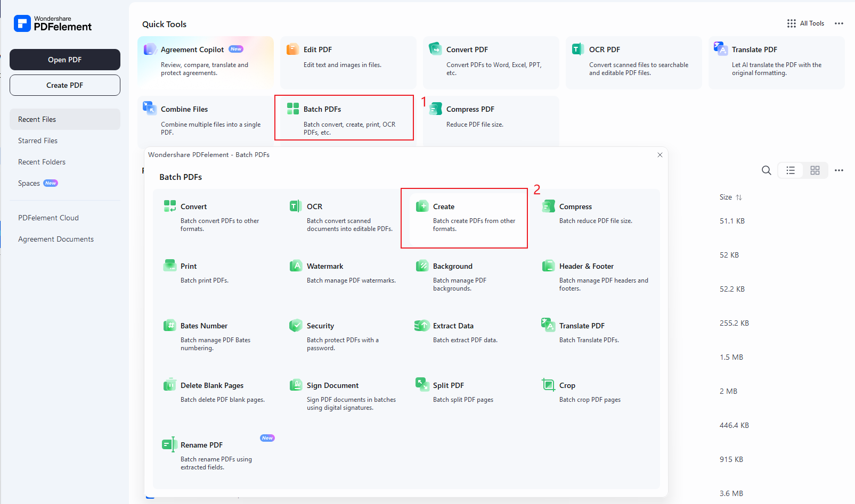Viewport: 855px width, 504px height.
Task: Choose batch Convert in Batch PDFs dialog
Action: click(216, 218)
